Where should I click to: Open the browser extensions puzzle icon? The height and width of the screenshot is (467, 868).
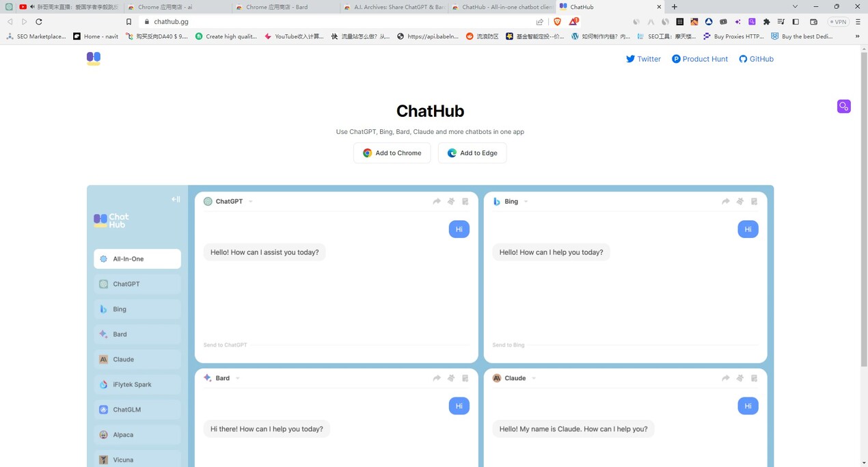(x=766, y=22)
